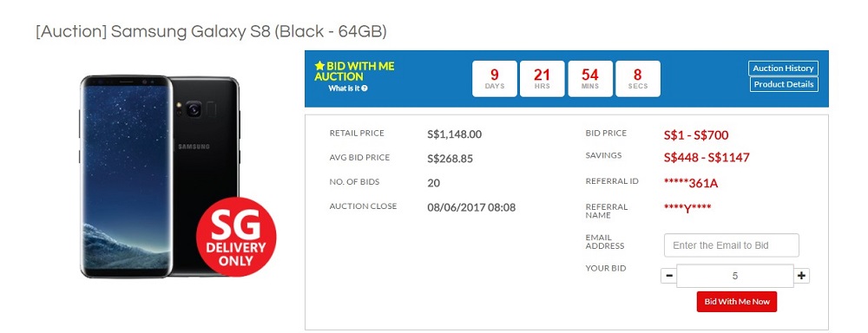This screenshot has width=868, height=333.
Task: Click the Samsung Galaxy S8 product image
Action: tap(160, 176)
